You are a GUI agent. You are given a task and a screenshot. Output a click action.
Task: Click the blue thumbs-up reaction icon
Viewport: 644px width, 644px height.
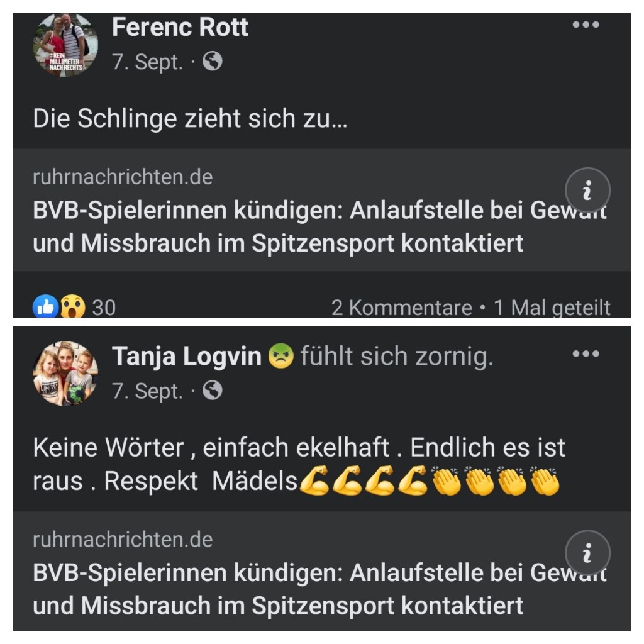(x=45, y=308)
